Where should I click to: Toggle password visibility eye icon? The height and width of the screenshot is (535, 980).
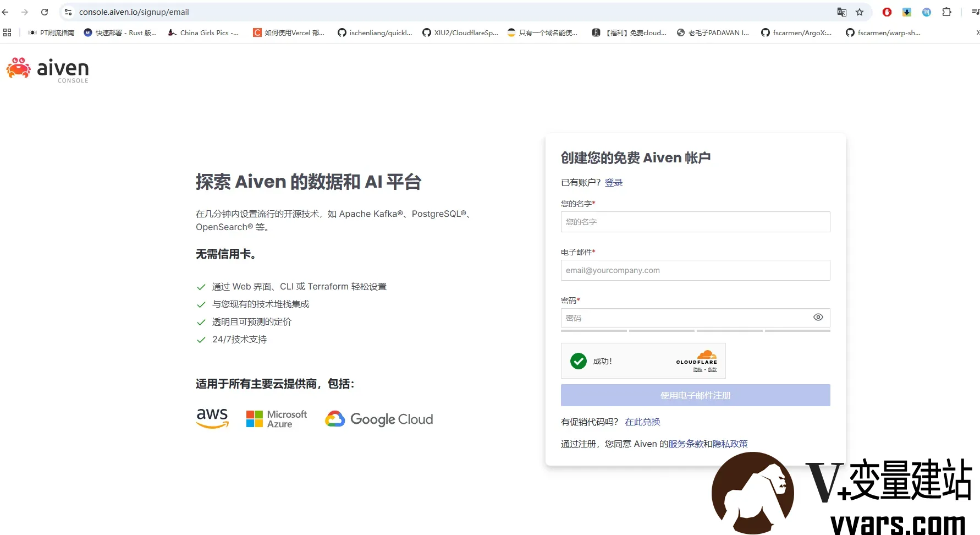(x=818, y=317)
